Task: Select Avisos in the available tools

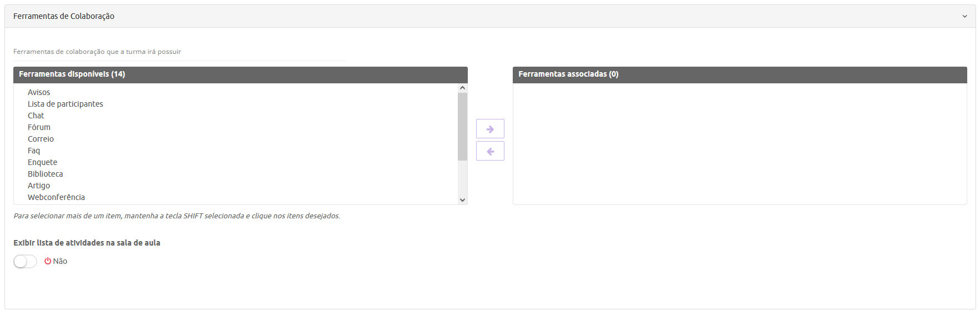Action: (x=39, y=92)
